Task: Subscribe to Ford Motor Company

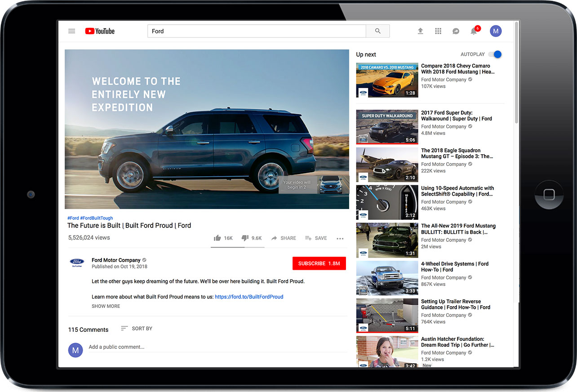Action: click(319, 263)
